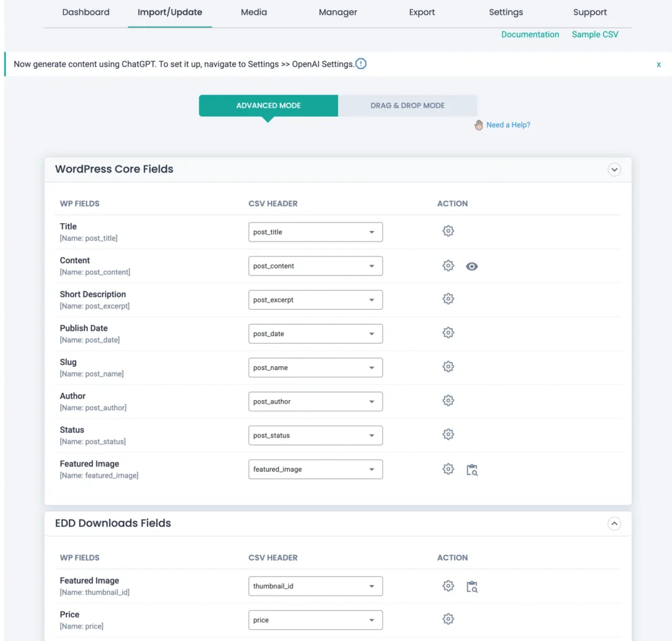Open settings gear for the Title field
This screenshot has height=641, width=672.
(x=448, y=231)
